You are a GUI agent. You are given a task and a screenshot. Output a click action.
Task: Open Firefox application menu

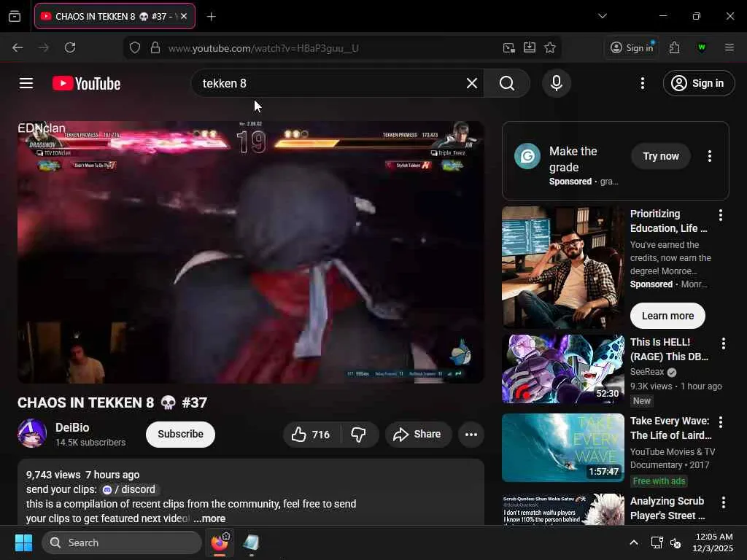[729, 47]
